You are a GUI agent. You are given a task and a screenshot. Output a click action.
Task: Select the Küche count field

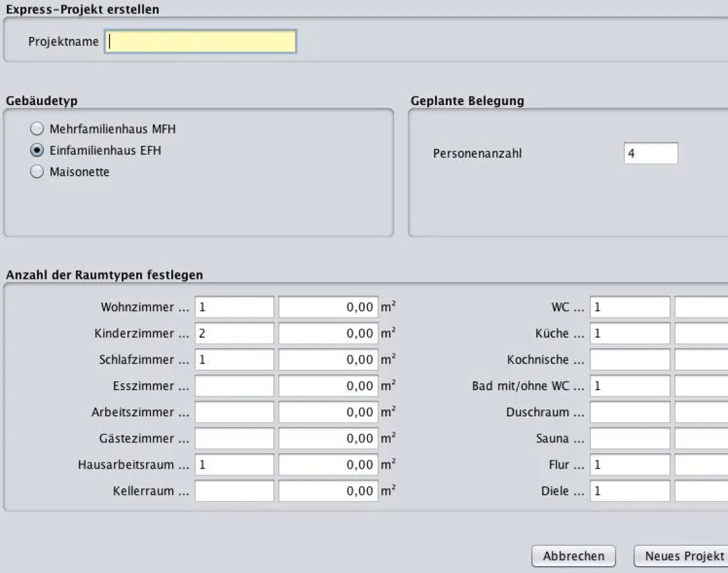(x=630, y=334)
